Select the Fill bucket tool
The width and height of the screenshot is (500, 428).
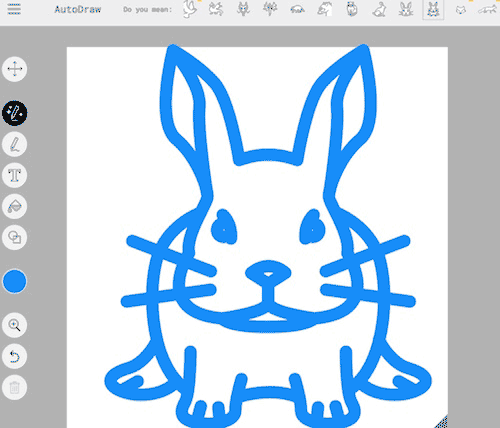pos(15,206)
